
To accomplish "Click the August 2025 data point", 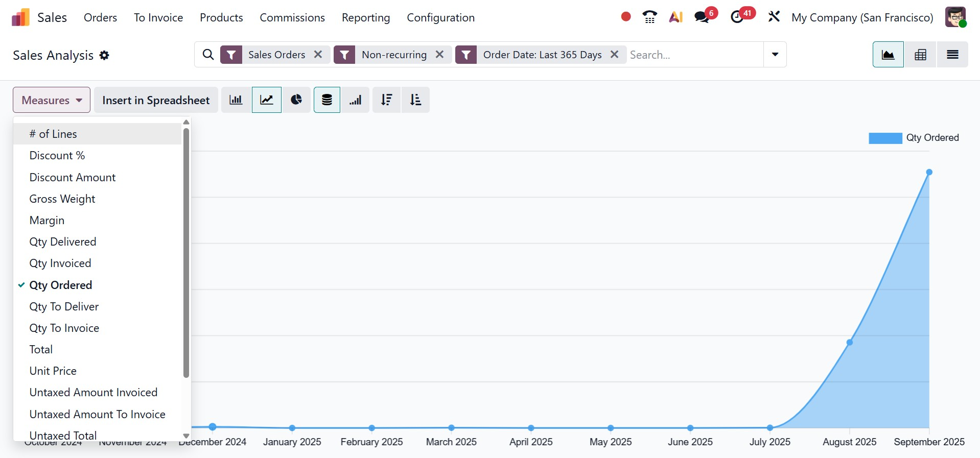I will tap(850, 342).
